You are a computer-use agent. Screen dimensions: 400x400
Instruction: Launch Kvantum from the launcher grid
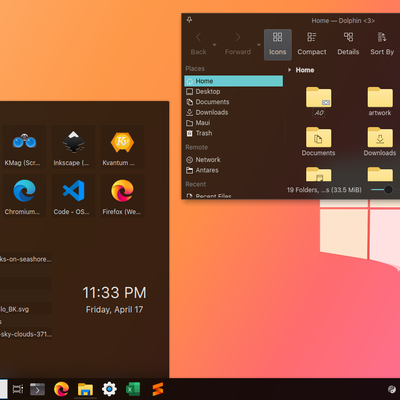(x=122, y=146)
